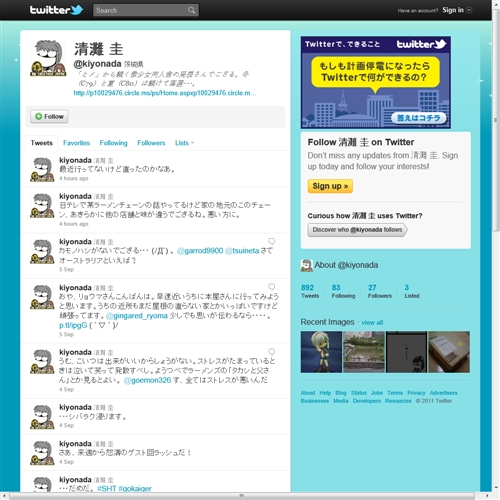Click the Developers footer link
The height and width of the screenshot is (500, 500).
coord(367,401)
